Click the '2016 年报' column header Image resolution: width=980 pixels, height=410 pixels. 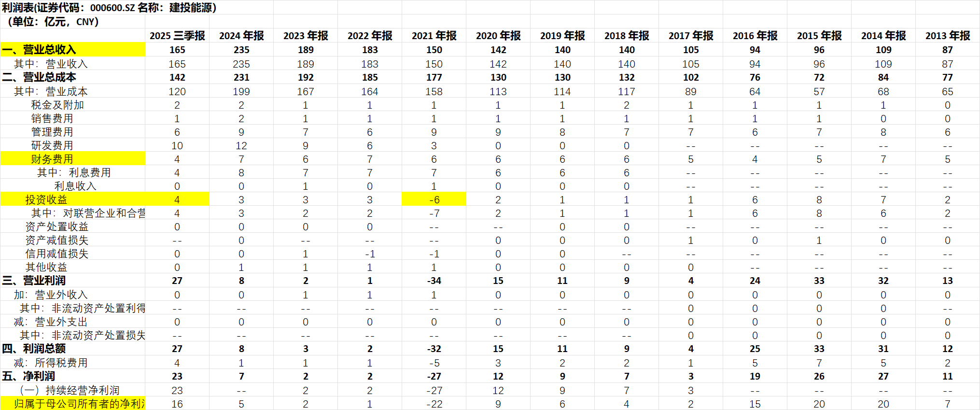[x=755, y=36]
